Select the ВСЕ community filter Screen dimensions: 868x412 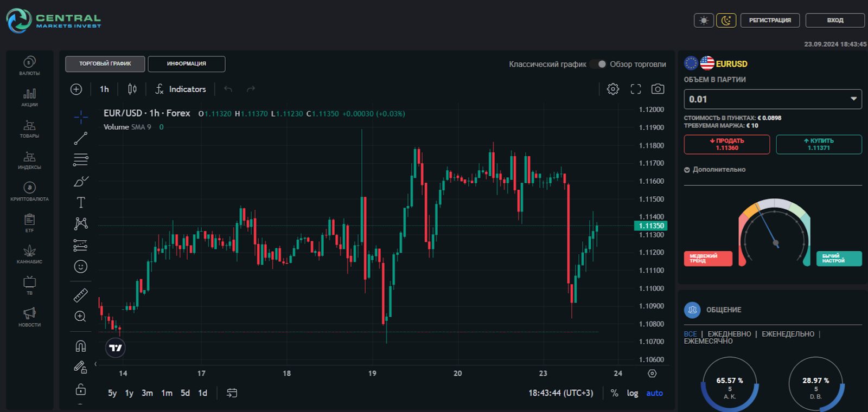(x=690, y=334)
